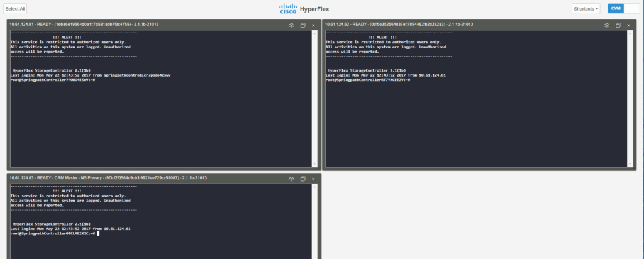This screenshot has height=259, width=644.
Task: Click prompt root@SpringpathController0TCLAE2XJC terminal line
Action: coord(53,233)
